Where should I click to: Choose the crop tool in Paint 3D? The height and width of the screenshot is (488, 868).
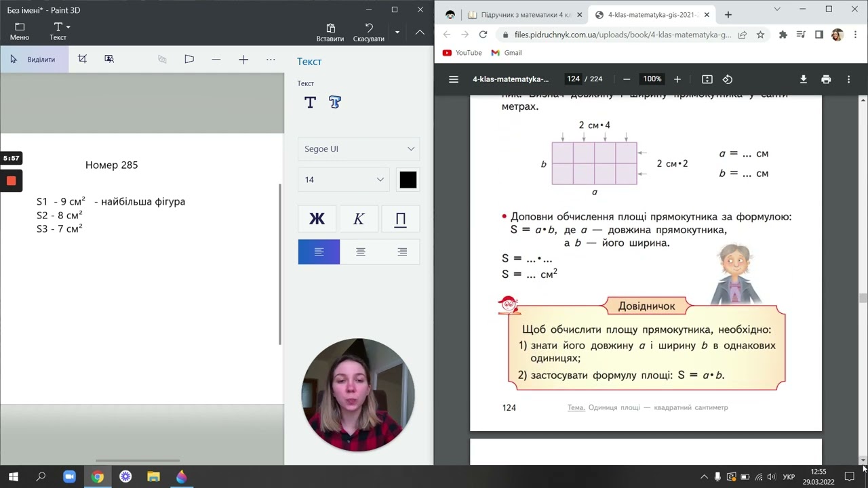click(83, 60)
